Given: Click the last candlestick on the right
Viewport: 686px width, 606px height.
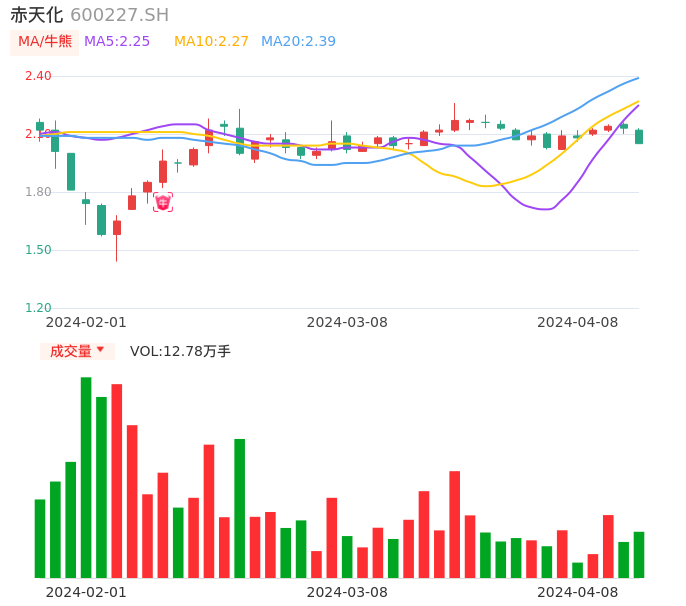Looking at the screenshot, I should point(639,137).
